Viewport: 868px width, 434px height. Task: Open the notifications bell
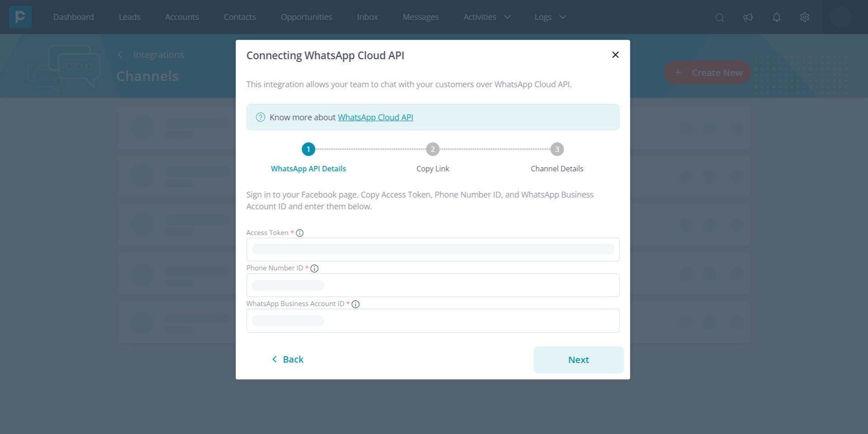click(777, 17)
